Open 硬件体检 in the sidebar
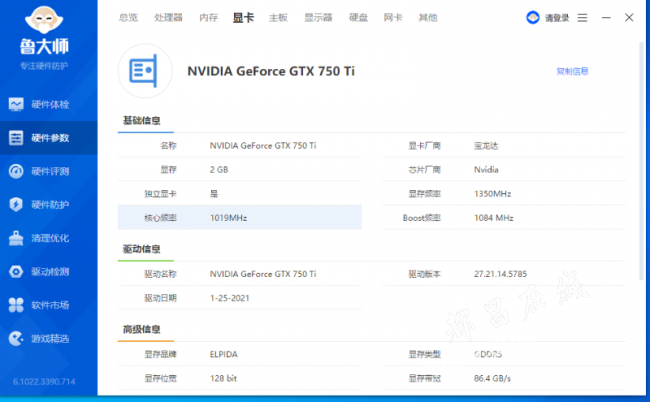Viewport: 650px width, 402px height. (49, 104)
